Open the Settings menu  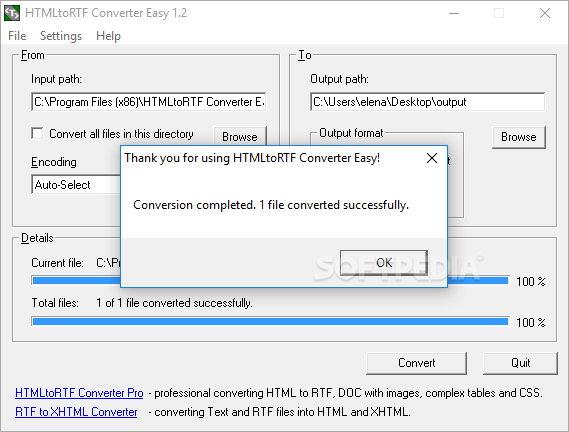pyautogui.click(x=61, y=36)
